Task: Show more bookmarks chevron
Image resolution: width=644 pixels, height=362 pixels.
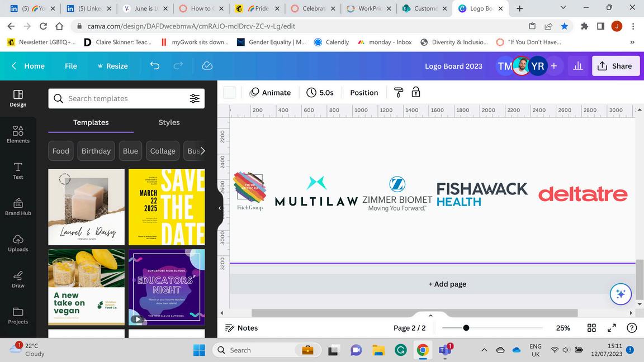Action: coord(632,42)
